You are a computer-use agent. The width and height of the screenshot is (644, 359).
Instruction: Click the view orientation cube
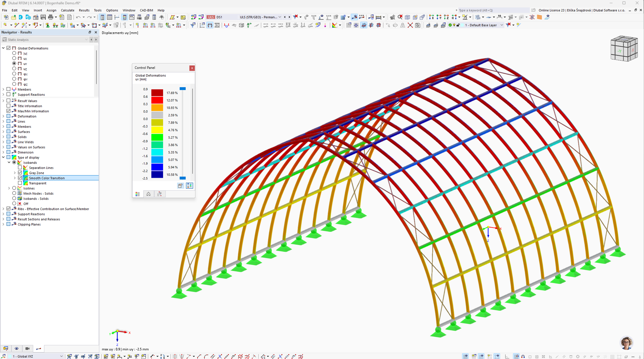tap(624, 48)
